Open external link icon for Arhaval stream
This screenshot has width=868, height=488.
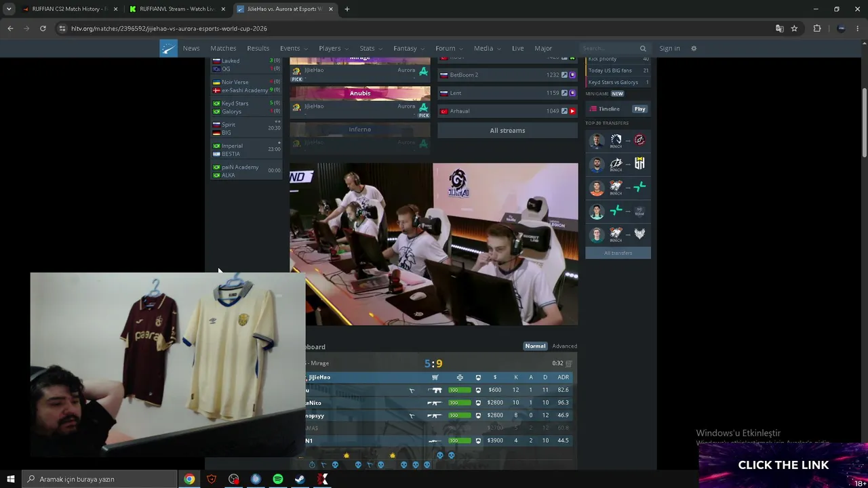(x=564, y=111)
